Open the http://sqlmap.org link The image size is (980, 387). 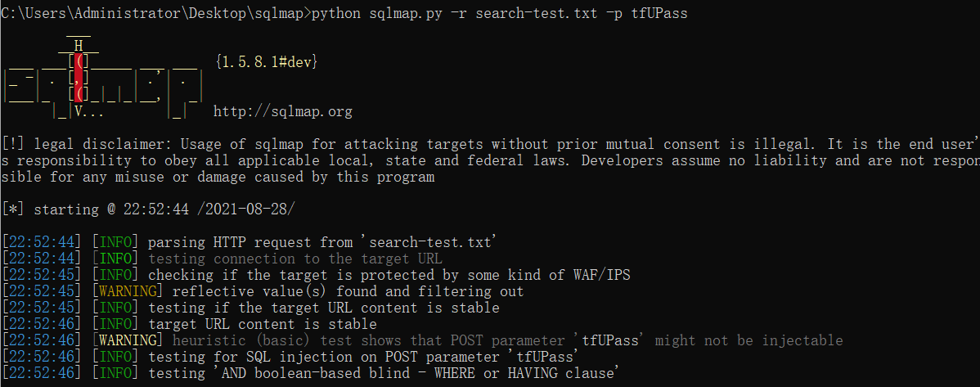click(283, 111)
